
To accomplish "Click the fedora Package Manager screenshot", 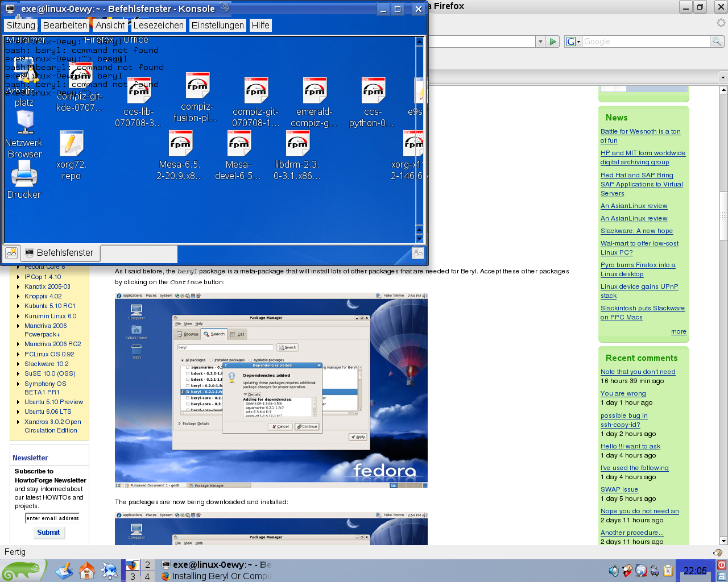I will [271, 390].
